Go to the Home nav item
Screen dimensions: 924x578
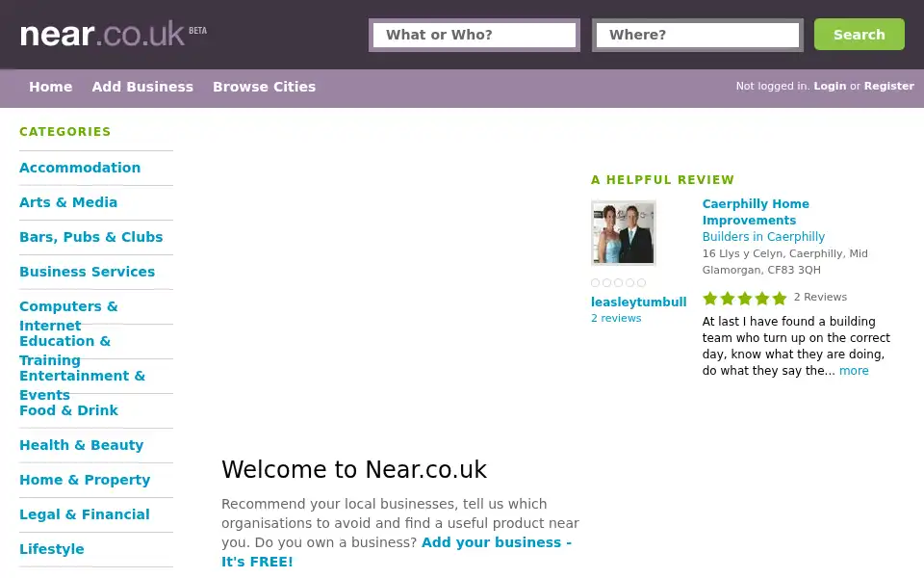pyautogui.click(x=51, y=87)
